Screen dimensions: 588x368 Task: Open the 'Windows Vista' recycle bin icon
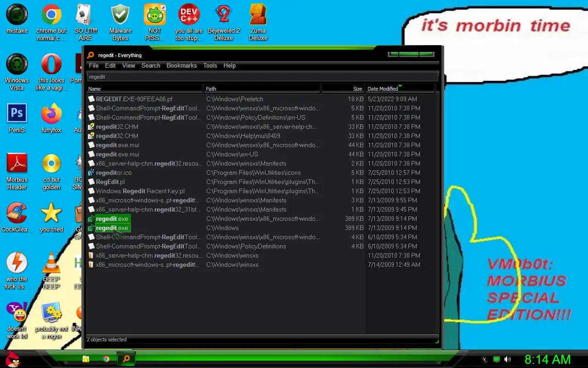click(17, 71)
